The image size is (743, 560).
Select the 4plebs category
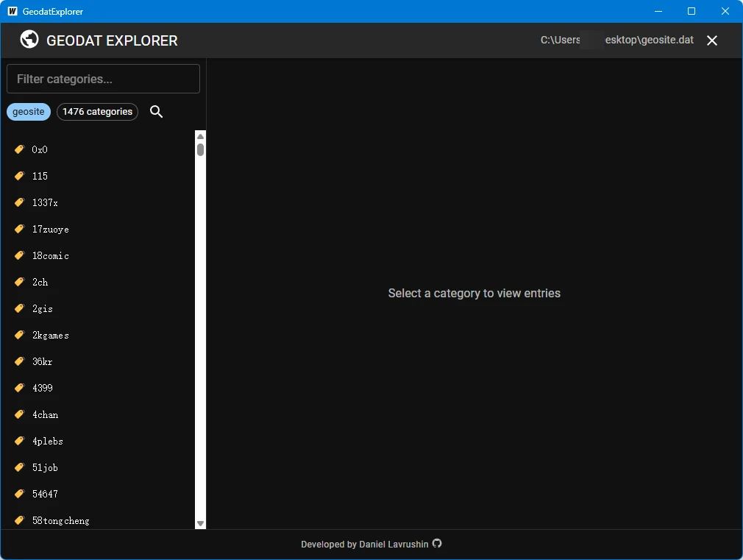[98, 441]
